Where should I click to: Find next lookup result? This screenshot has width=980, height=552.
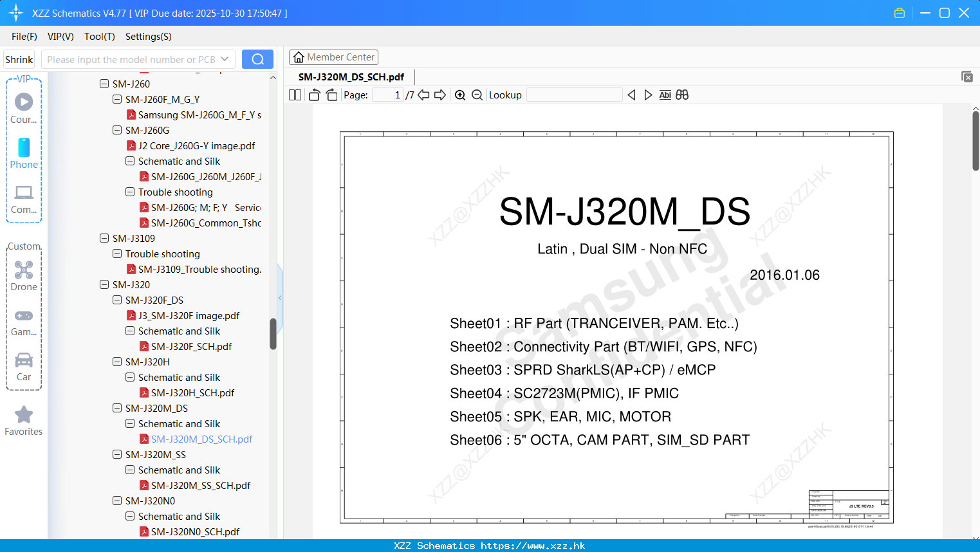pos(648,95)
